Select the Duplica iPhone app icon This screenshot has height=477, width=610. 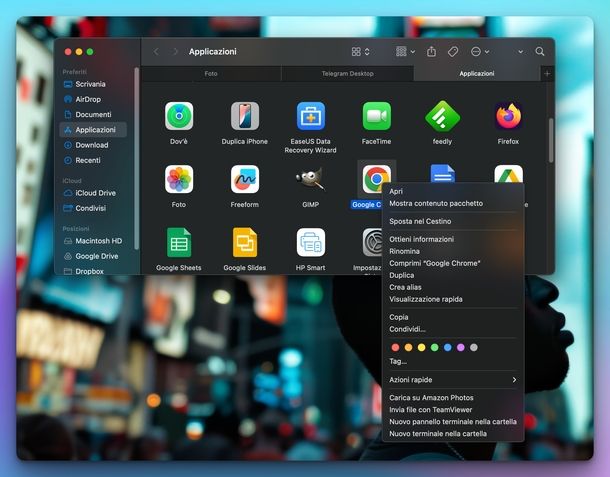(x=245, y=116)
